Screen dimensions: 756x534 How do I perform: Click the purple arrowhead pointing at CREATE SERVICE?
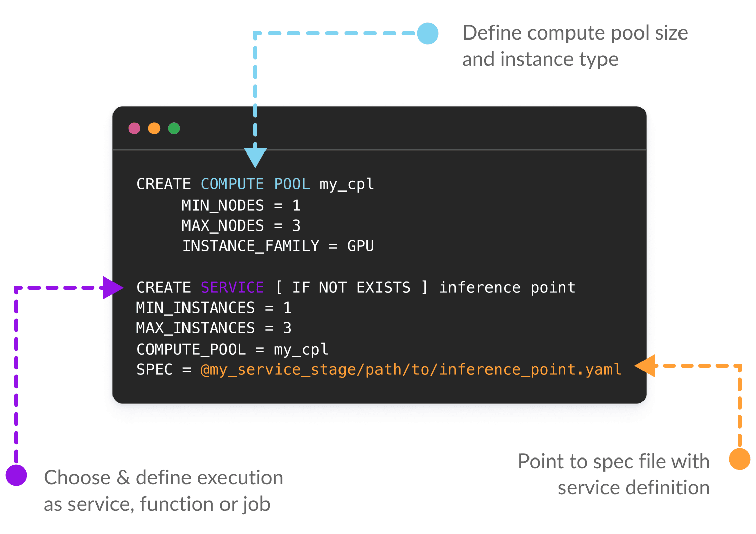click(x=112, y=287)
